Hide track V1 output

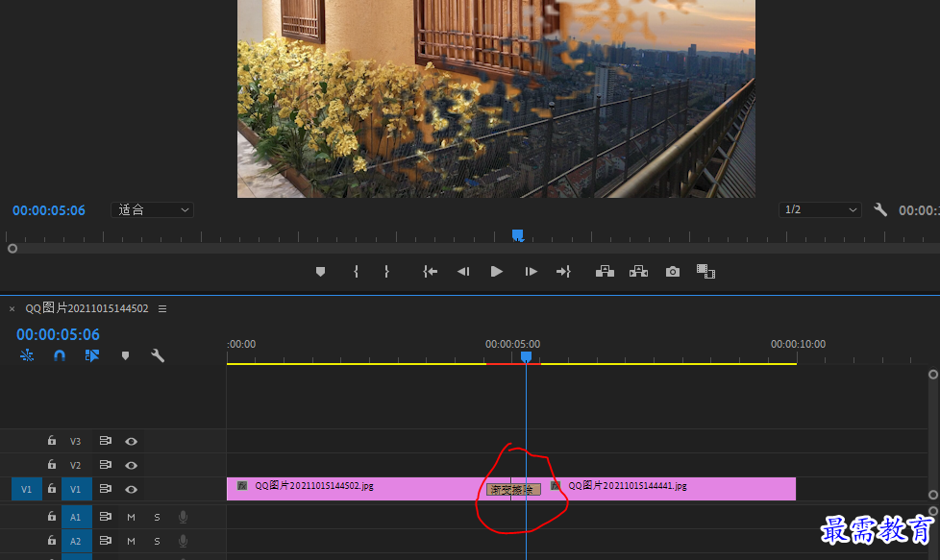[x=132, y=489]
